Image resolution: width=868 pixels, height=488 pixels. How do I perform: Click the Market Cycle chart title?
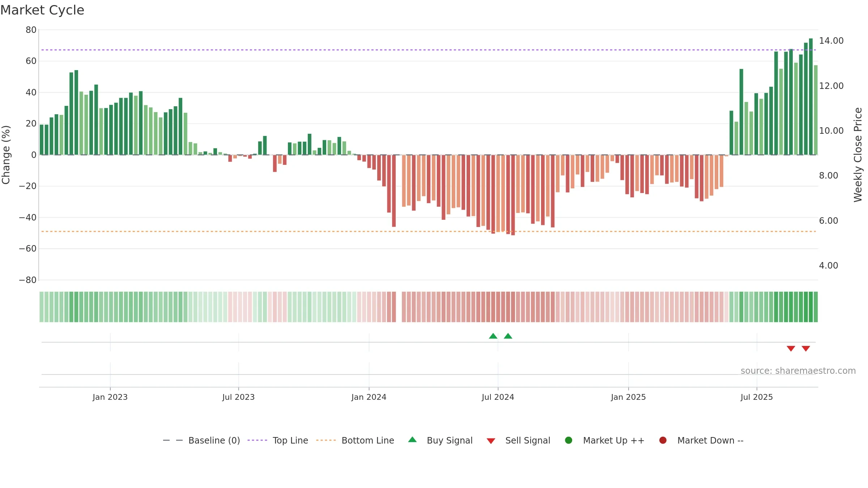point(42,10)
